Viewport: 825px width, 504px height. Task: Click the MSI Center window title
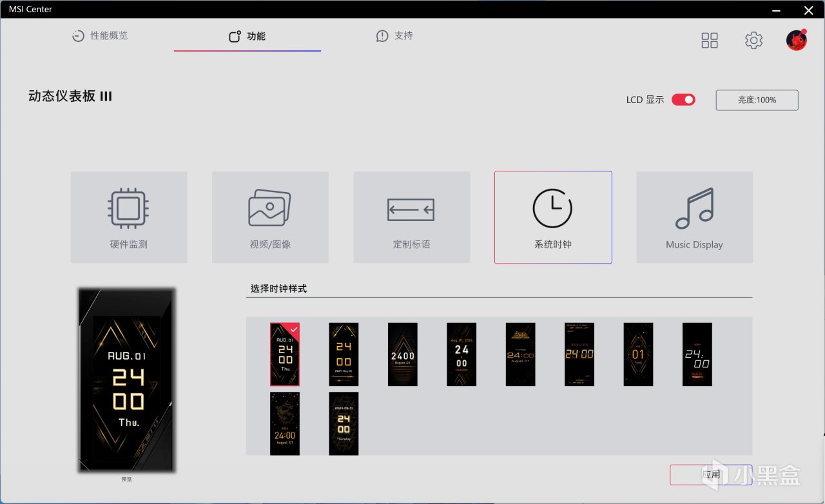point(30,9)
